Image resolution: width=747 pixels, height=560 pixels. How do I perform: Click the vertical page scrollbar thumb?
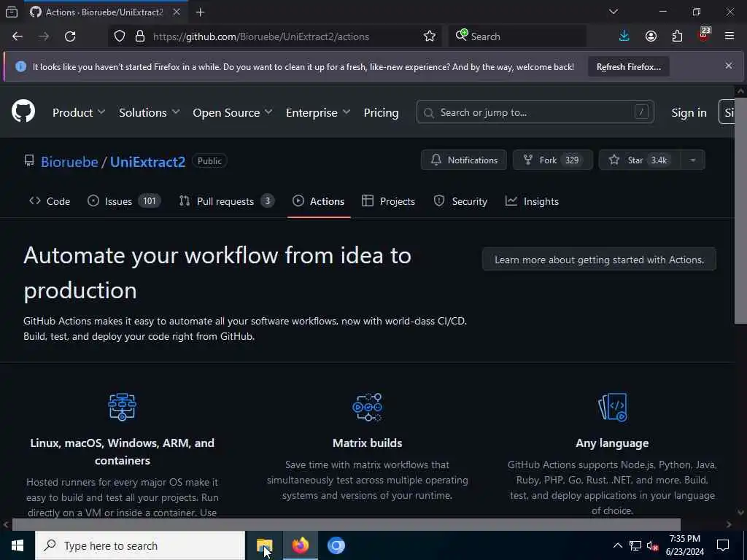pos(740,210)
